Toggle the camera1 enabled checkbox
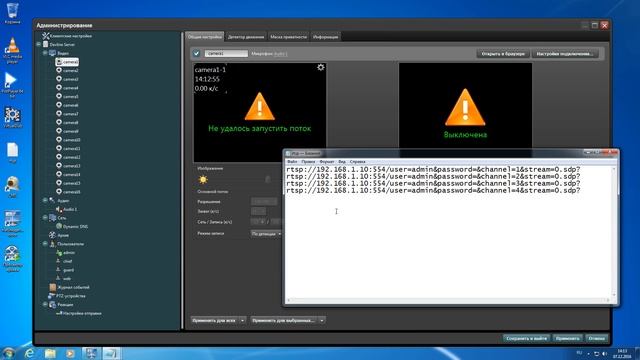Viewport: 640px width, 360px height. 197,53
